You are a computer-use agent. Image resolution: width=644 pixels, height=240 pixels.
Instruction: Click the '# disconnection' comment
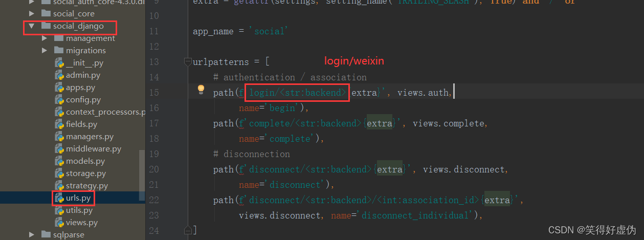(x=251, y=154)
